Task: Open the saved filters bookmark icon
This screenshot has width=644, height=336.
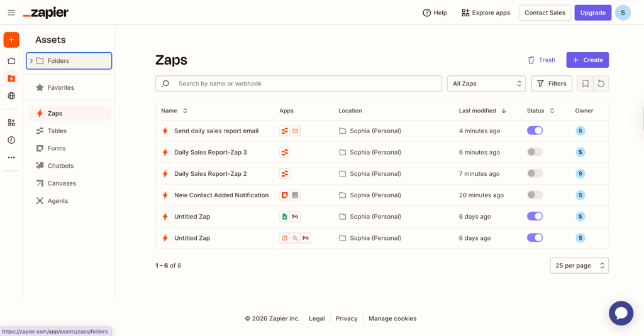Action: pos(586,84)
